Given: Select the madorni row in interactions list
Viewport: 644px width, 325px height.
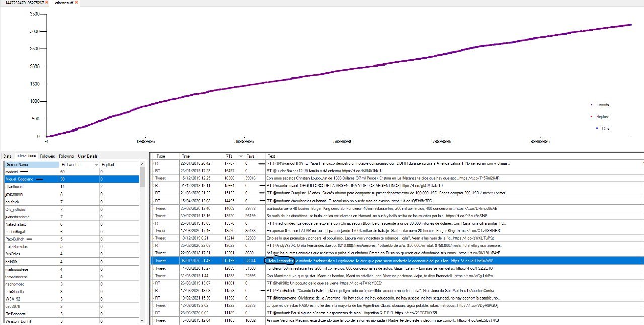Looking at the screenshot, I should pyautogui.click(x=71, y=172).
